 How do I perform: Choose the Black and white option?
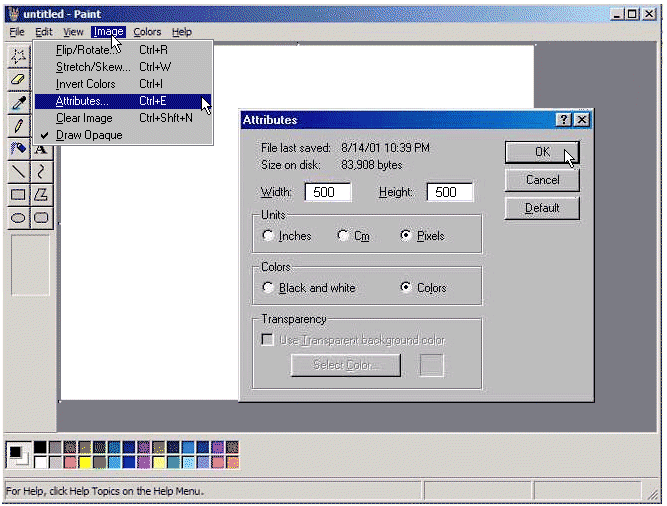click(268, 288)
